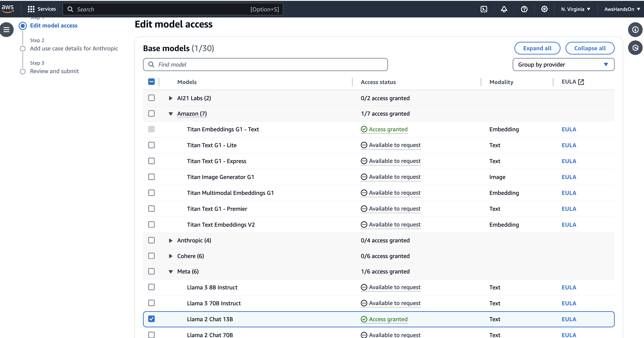Click the help question mark icon
Viewport: 644px width, 338px height.
click(x=524, y=9)
